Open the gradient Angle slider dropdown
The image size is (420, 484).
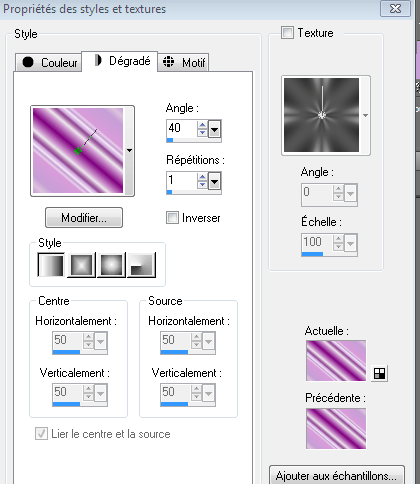(x=214, y=129)
